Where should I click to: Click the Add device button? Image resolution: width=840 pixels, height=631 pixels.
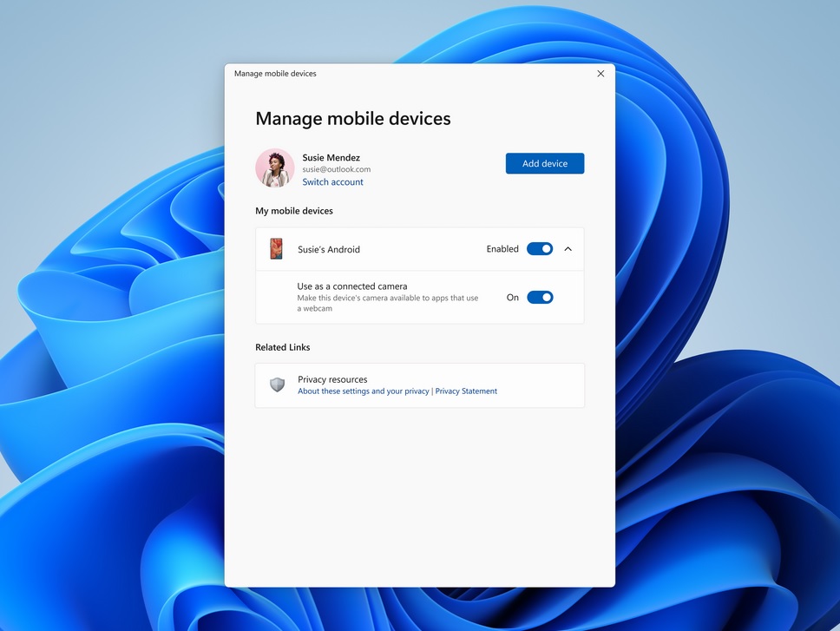coord(545,163)
